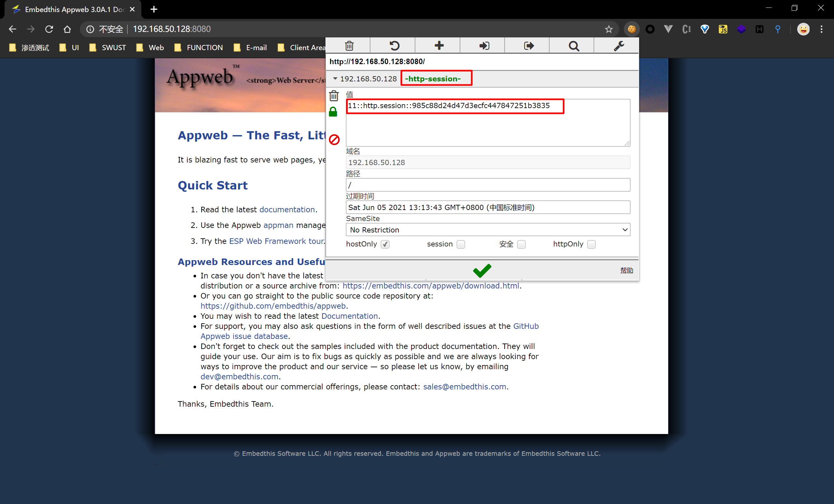Click the H extension icon
Screen dimensions: 834x504
tap(759, 29)
